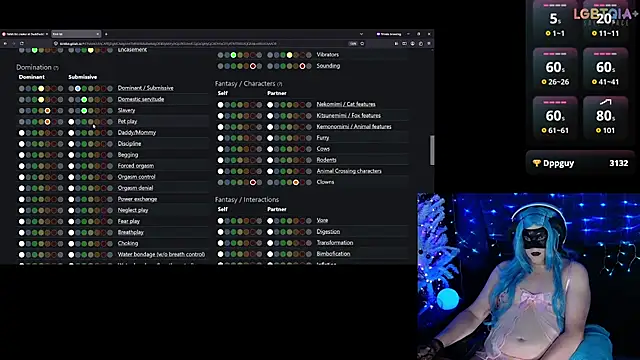
Task: Click the 5s timer card in overlay
Action: (x=555, y=20)
